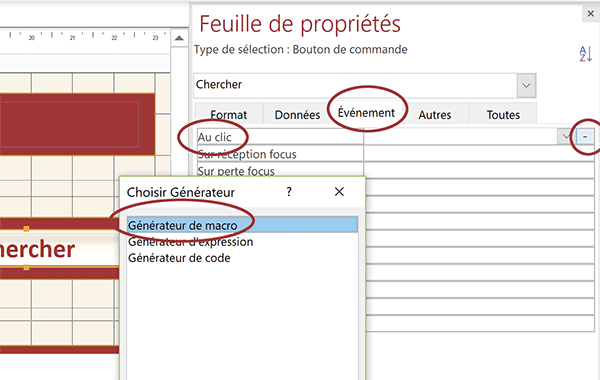Image resolution: width=600 pixels, height=380 pixels.
Task: Click the horizontal ruler at mark 22
Action: [x=114, y=38]
